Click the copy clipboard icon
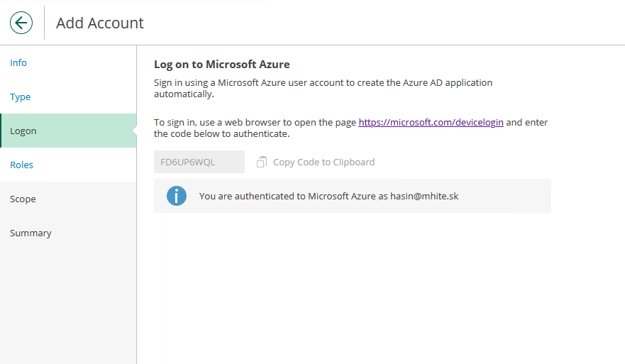625x364 pixels. click(262, 162)
